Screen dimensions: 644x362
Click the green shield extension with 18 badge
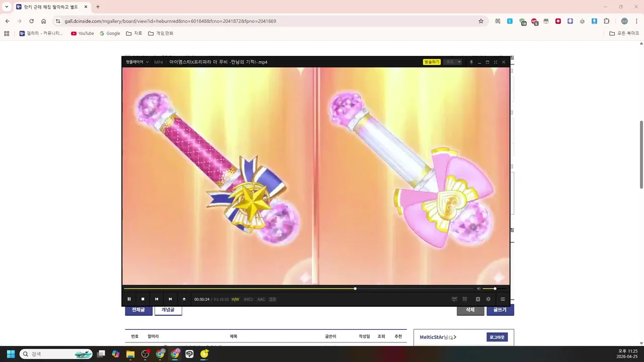(x=522, y=22)
